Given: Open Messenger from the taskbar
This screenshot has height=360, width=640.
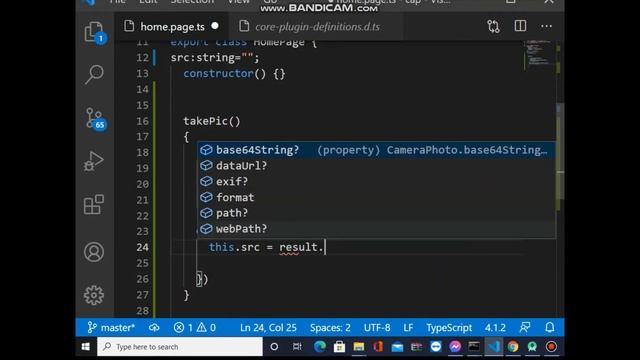Looking at the screenshot, I should point(455,347).
